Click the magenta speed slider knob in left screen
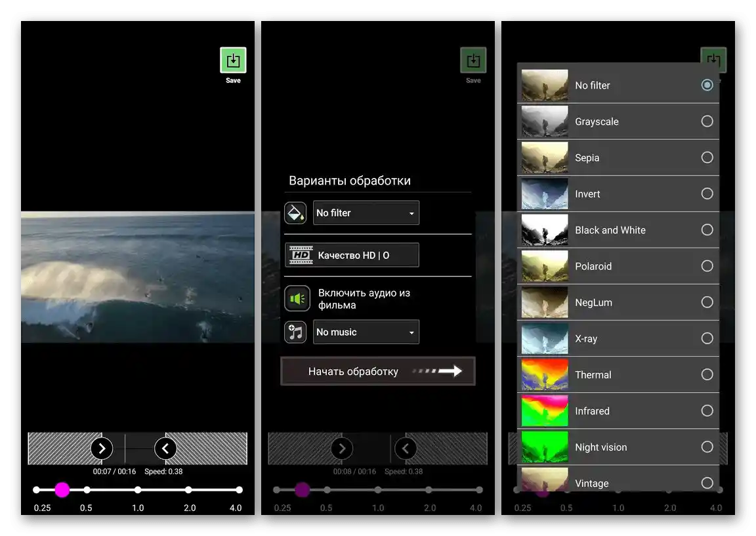Image resolution: width=756 pixels, height=536 pixels. [x=62, y=489]
